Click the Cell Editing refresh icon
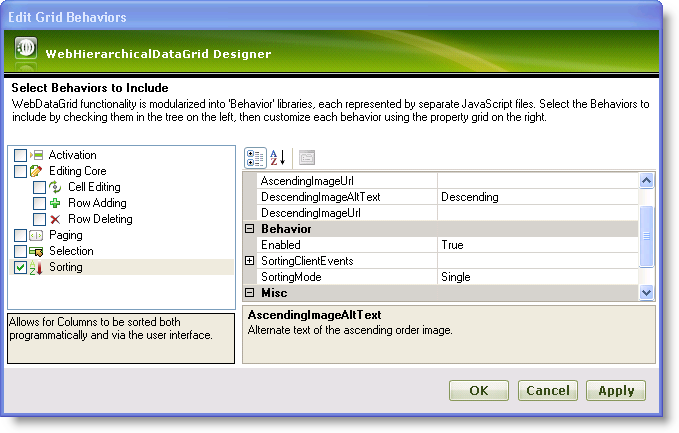This screenshot has height=433, width=679. pyautogui.click(x=56, y=187)
